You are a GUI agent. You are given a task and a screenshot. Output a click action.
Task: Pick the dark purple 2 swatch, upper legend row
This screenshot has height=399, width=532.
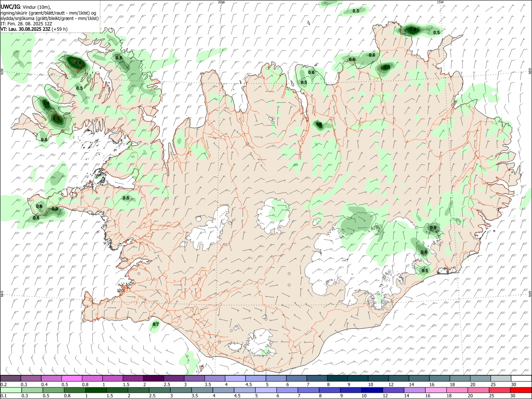(x=153, y=379)
